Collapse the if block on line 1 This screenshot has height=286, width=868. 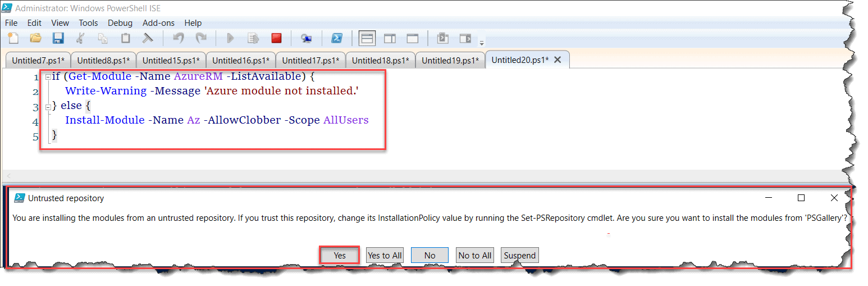point(48,77)
